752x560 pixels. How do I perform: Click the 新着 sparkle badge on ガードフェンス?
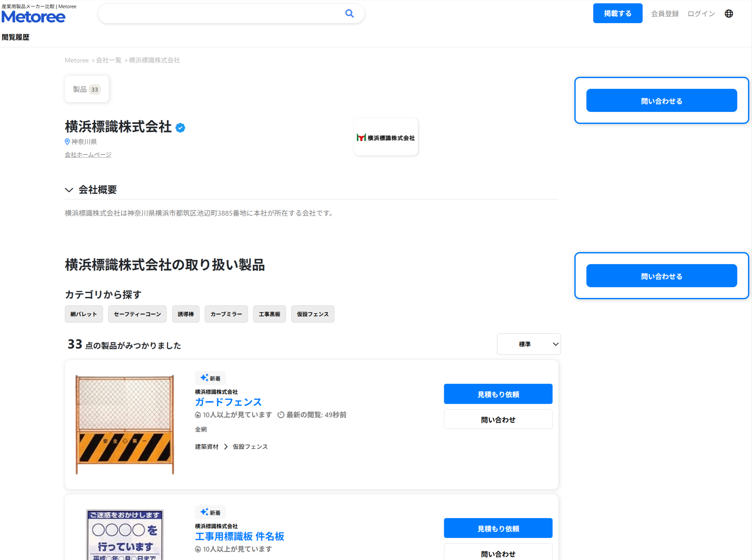(210, 378)
